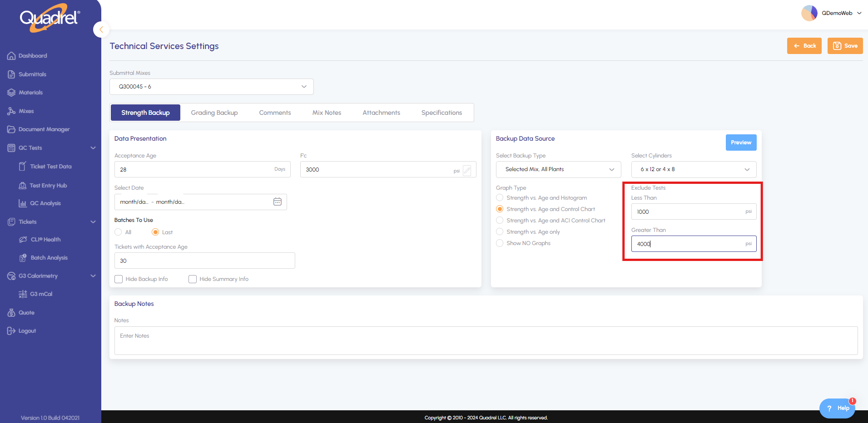Choose Strength vs. Age and Histogram option
868x423 pixels.
[500, 198]
